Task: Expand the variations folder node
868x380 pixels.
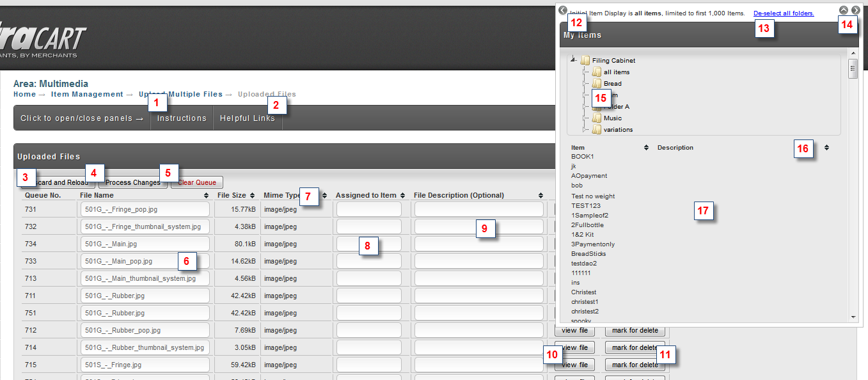Action: (585, 129)
